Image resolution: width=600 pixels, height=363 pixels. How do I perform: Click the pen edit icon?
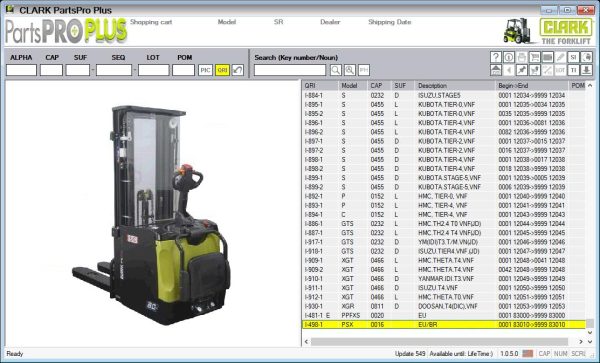coord(561,57)
